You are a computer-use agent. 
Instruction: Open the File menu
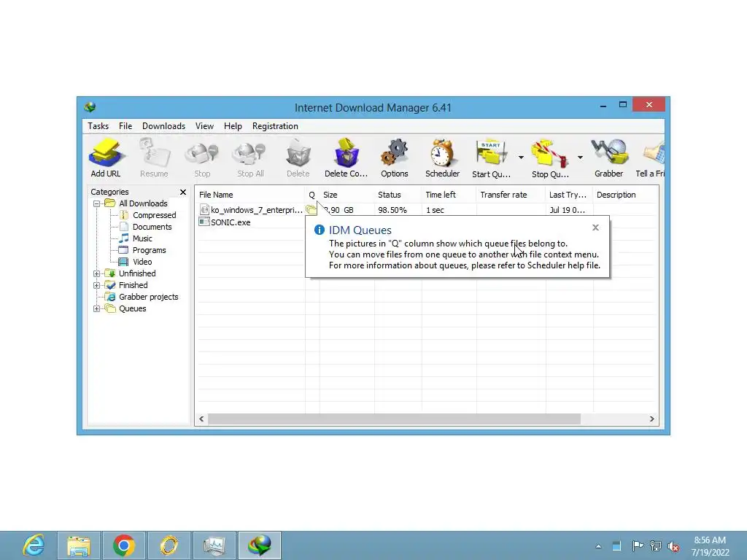[x=125, y=126]
